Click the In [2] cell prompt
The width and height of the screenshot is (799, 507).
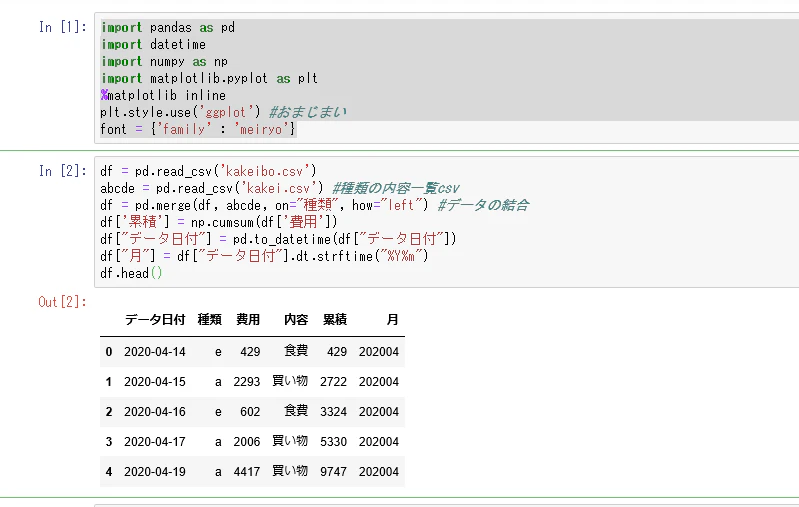click(x=63, y=171)
